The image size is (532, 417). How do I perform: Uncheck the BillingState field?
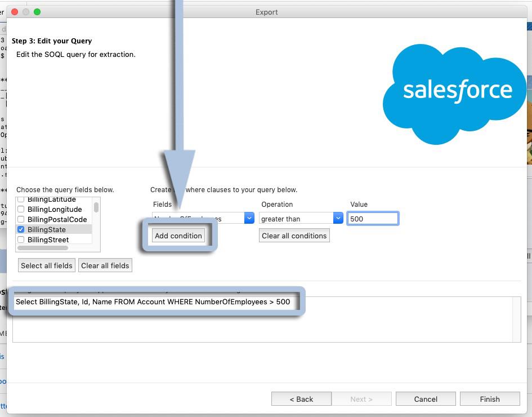(x=21, y=230)
